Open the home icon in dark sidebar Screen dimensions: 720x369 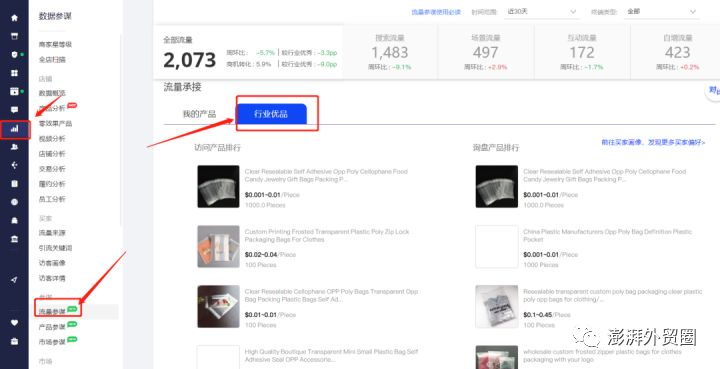tap(14, 18)
